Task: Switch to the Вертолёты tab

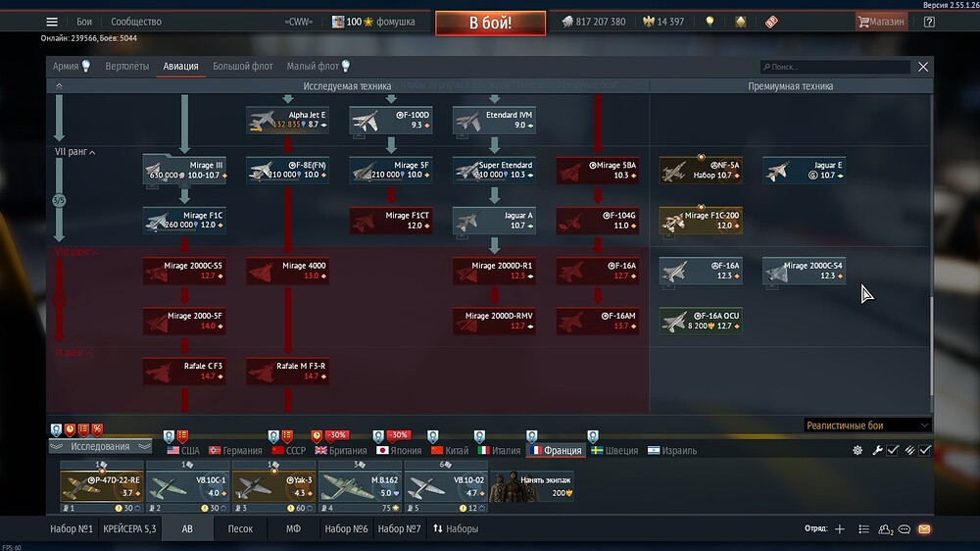Action: pyautogui.click(x=127, y=67)
